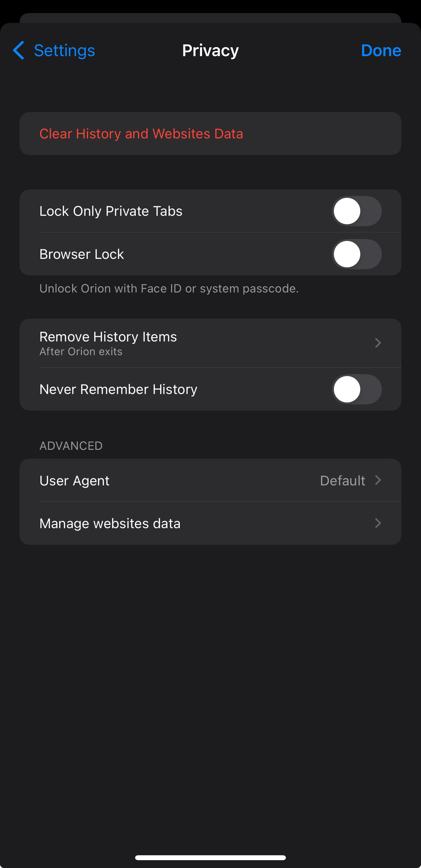
Task: Tap the Manage websites data chevron
Action: tap(378, 523)
